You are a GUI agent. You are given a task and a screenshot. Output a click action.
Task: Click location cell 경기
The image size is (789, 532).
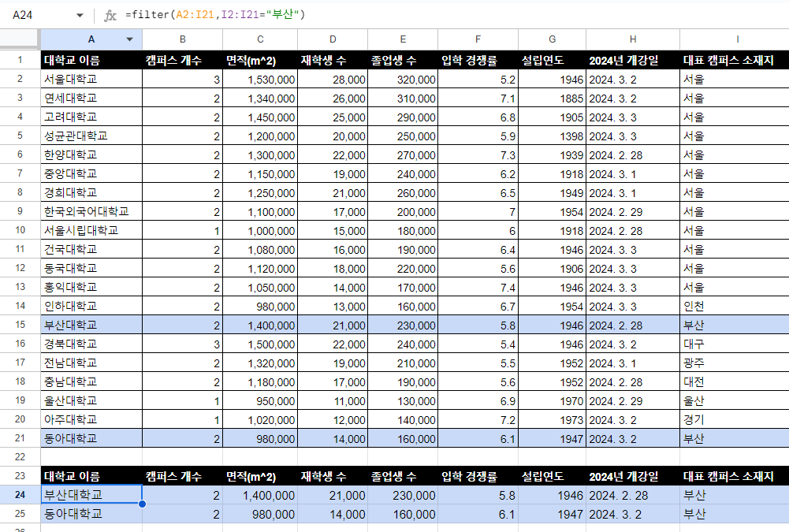pyautogui.click(x=735, y=419)
